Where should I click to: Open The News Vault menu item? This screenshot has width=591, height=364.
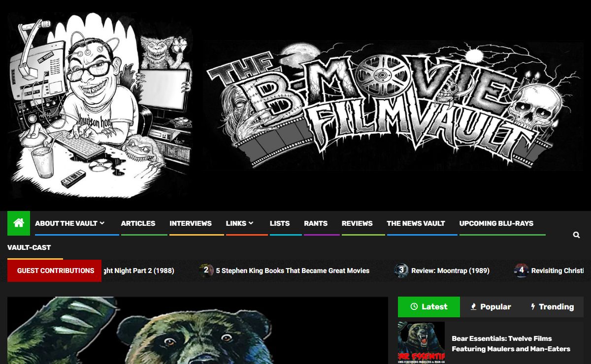[x=416, y=223]
